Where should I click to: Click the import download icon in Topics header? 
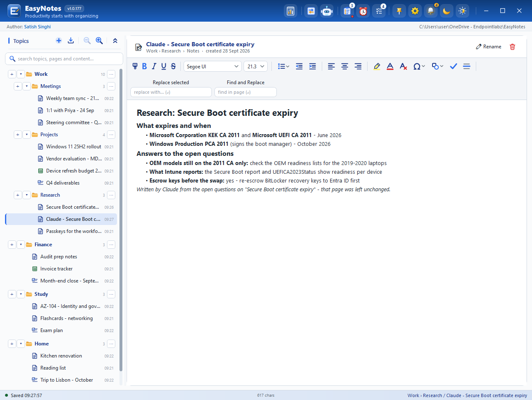click(71, 40)
